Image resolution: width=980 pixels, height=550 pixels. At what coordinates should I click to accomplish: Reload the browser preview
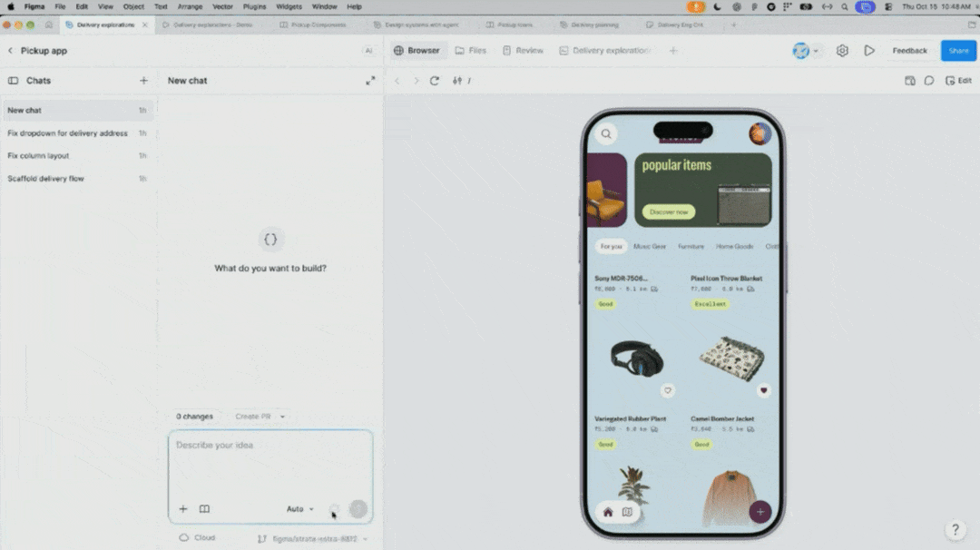click(435, 81)
